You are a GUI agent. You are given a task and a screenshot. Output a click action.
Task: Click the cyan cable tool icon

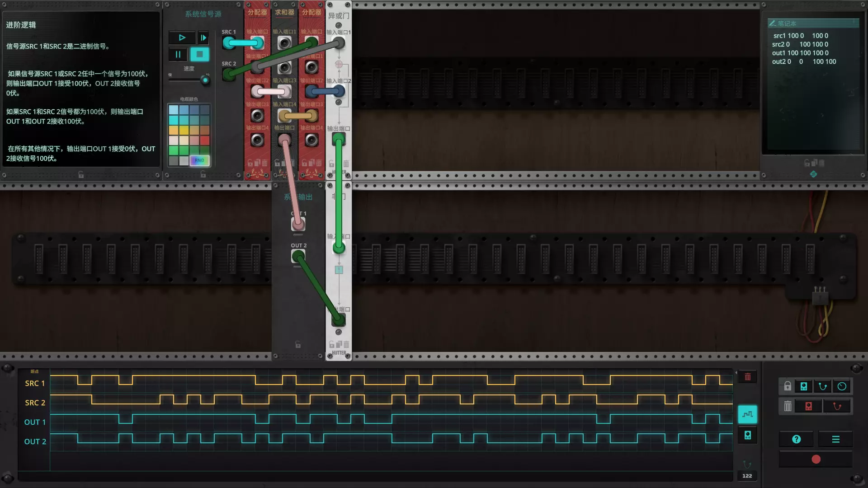(x=823, y=386)
